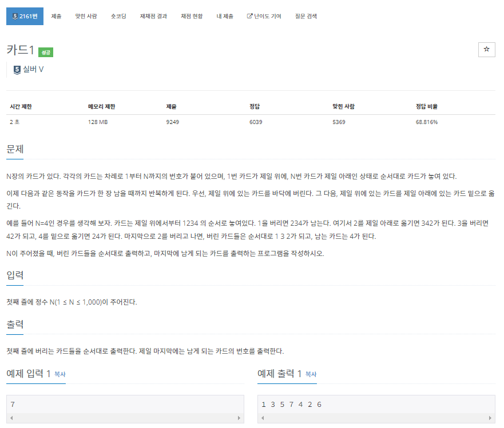This screenshot has height=428, width=504.
Task: Click the 실버 V tier label
Action: pyautogui.click(x=33, y=69)
